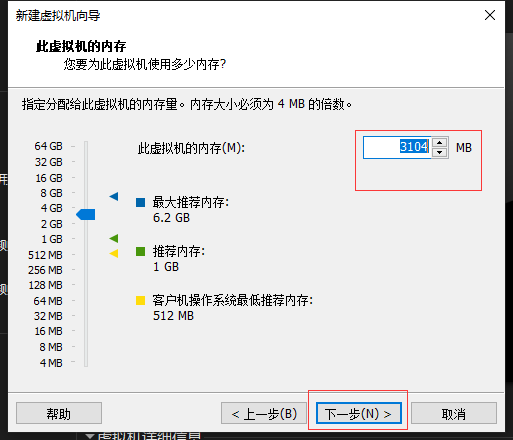Click the green recommended memory marker

pyautogui.click(x=114, y=238)
